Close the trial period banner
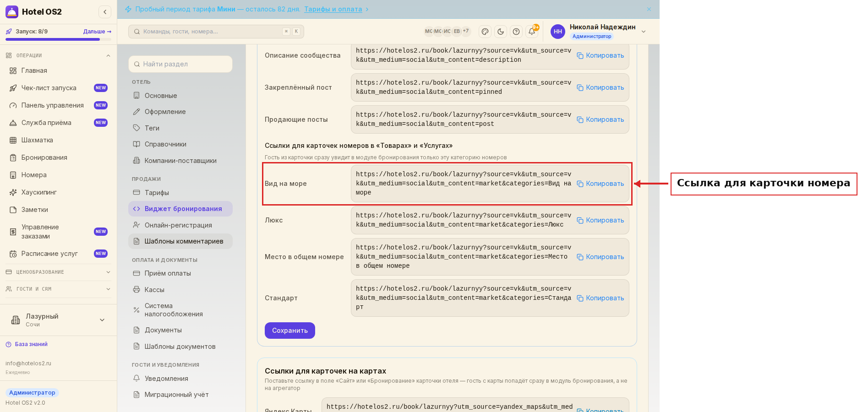Viewport: 868px width, 412px height. [649, 9]
